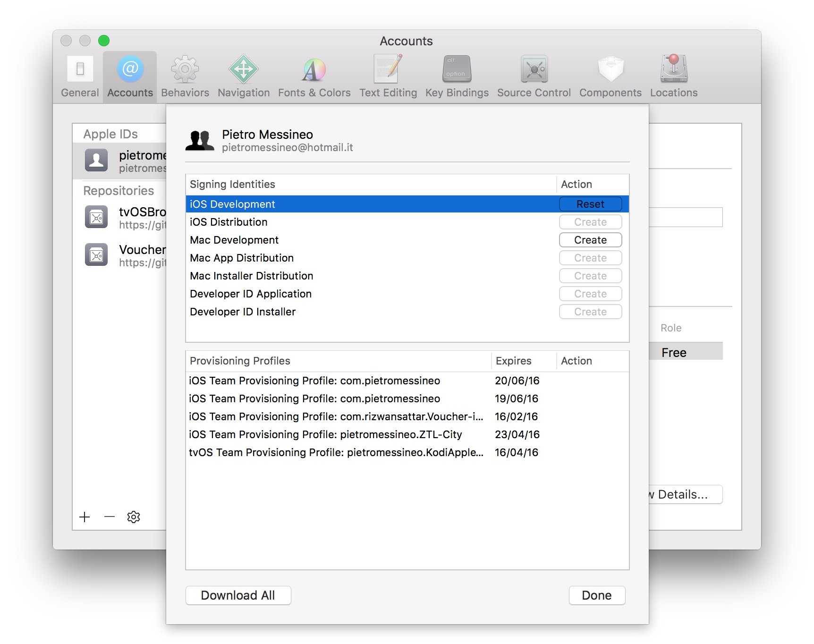814x644 pixels.
Task: Click the Signing Identities column header
Action: 371,184
